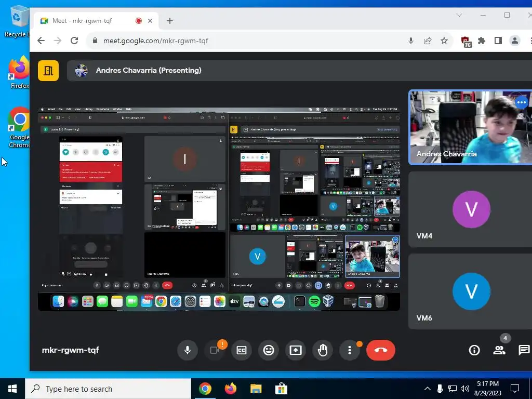Select the Recycle Bin desktop icon

(x=17, y=21)
